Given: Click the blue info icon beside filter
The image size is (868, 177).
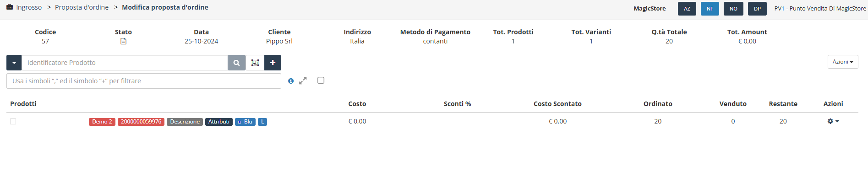Looking at the screenshot, I should coord(291,81).
